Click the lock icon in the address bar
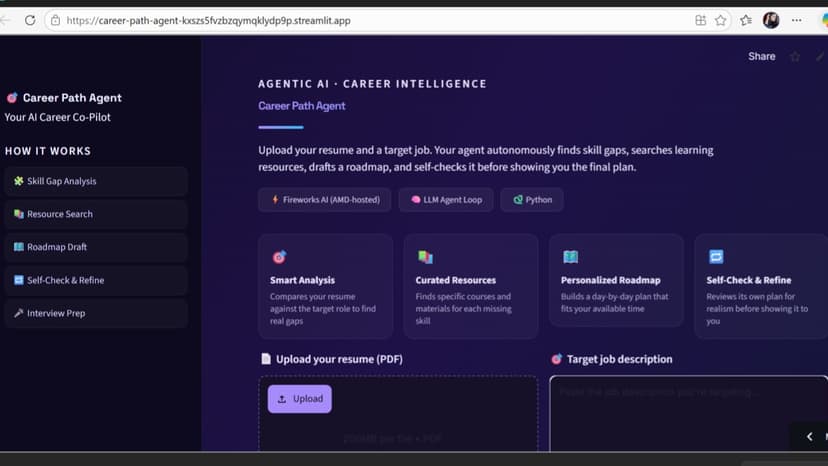This screenshot has width=828, height=466. pyautogui.click(x=55, y=21)
